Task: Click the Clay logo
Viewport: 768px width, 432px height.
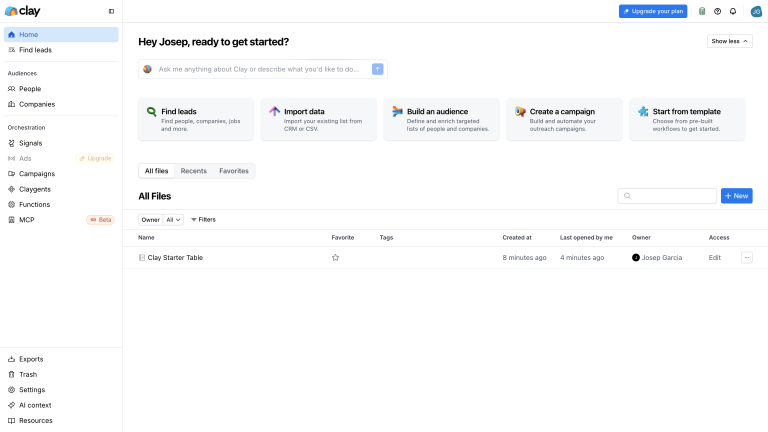Action: tap(23, 11)
